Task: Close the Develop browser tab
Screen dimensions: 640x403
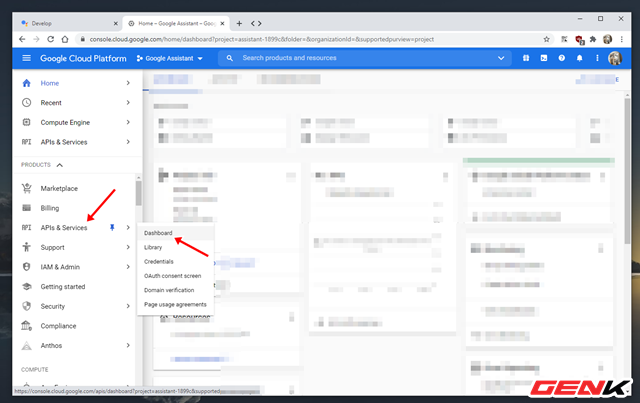Action: click(116, 23)
